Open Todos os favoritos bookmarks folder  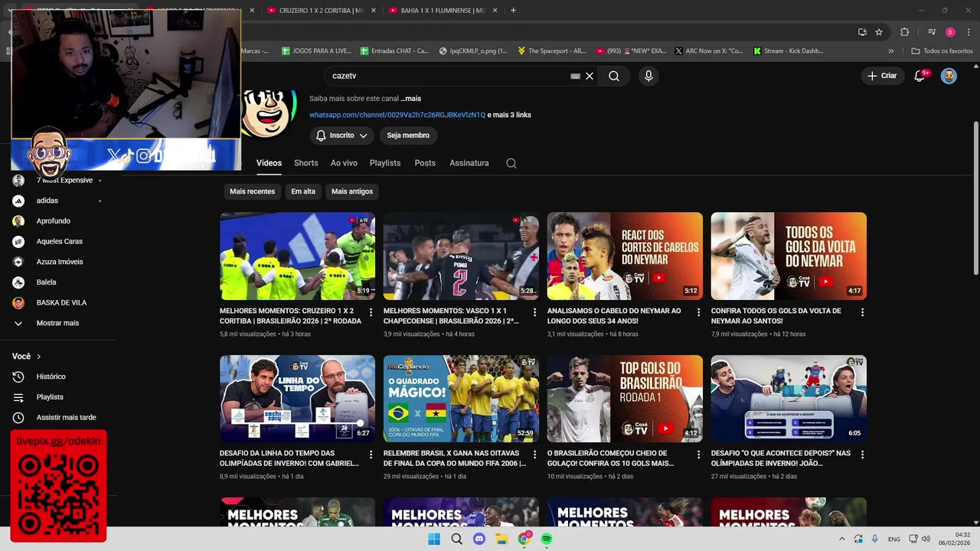click(942, 51)
